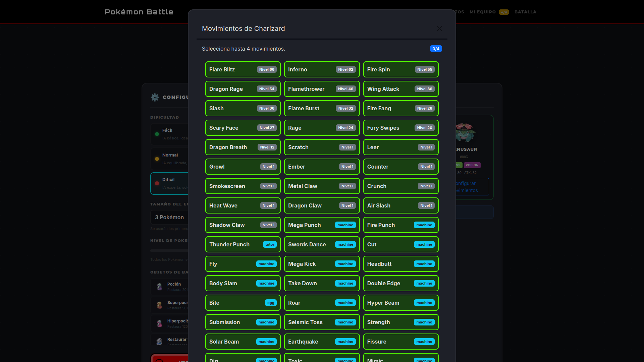Adjust the Nivel de Pokémon slider
The width and height of the screenshot is (644, 362).
[x=169, y=251]
